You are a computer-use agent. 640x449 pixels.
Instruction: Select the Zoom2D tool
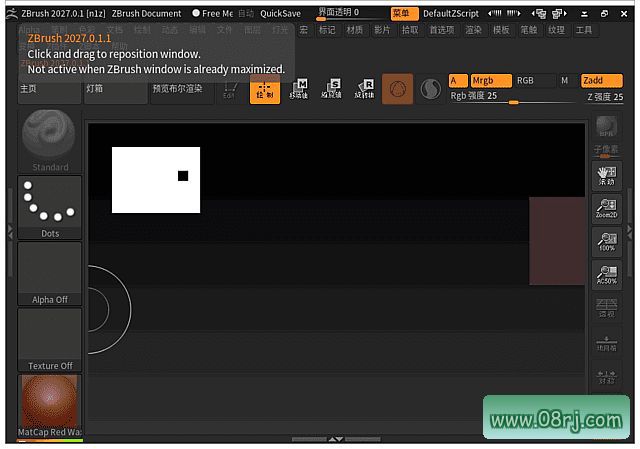click(x=607, y=209)
